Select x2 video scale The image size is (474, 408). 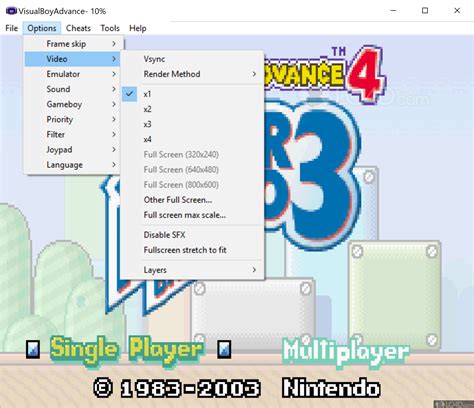192,109
